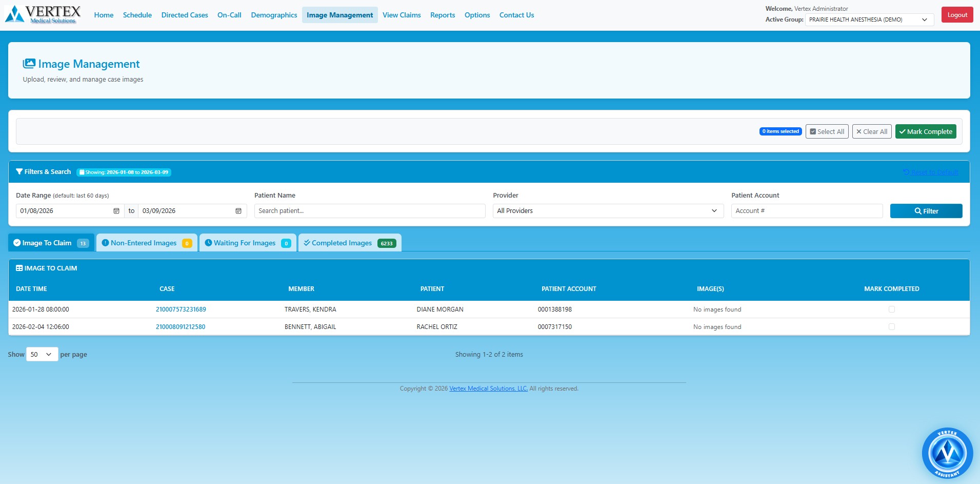Open the end date calendar picker
This screenshot has width=980, height=484.
click(x=238, y=210)
